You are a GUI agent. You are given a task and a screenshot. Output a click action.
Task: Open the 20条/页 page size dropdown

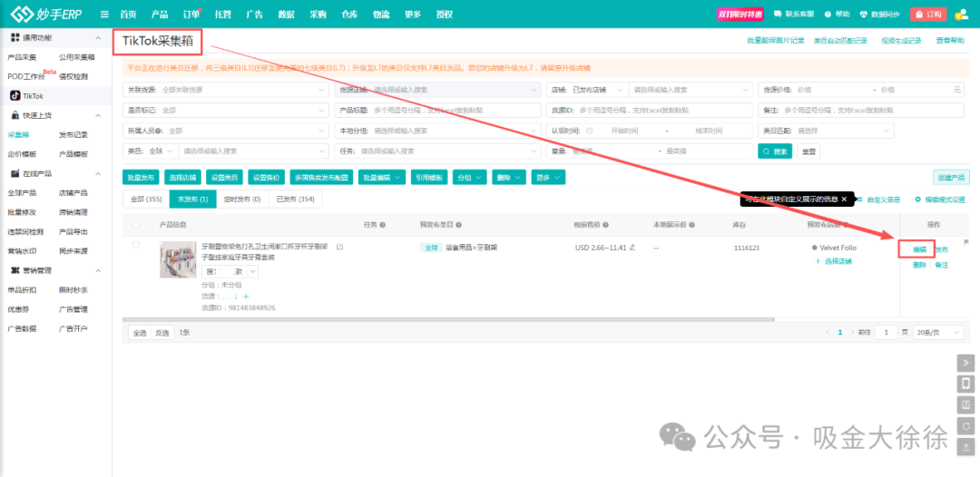[x=938, y=333]
